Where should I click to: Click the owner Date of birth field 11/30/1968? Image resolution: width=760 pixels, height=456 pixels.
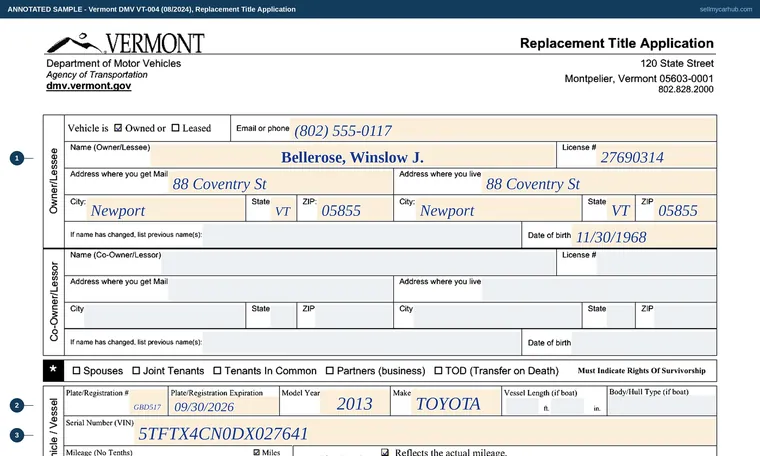coord(644,236)
